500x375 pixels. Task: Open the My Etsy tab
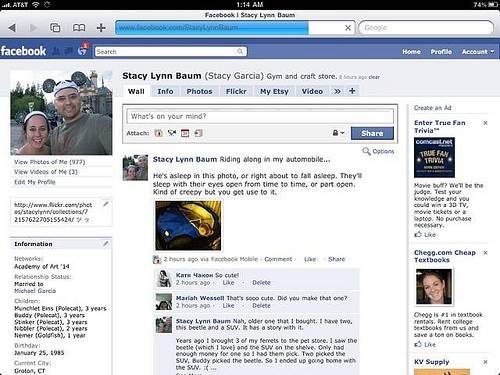click(x=274, y=91)
